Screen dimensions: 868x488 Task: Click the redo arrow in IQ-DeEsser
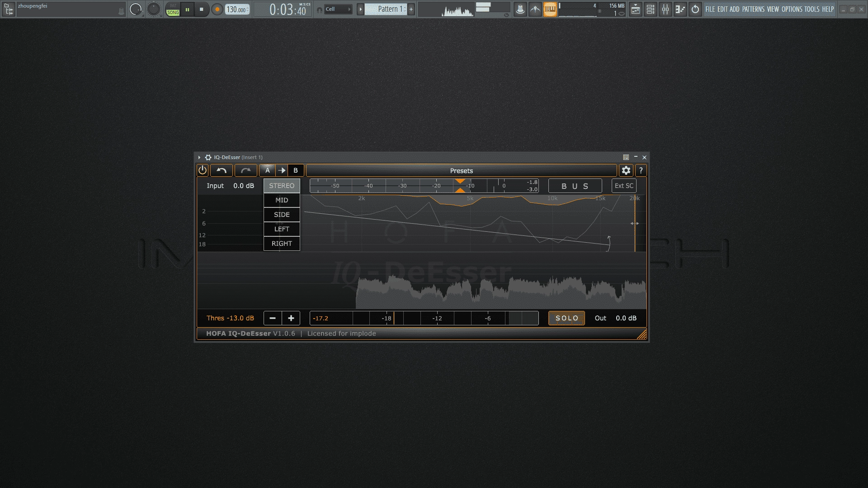(245, 170)
